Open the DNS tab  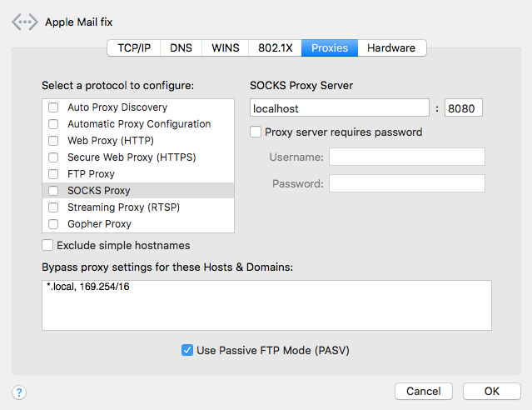(181, 48)
